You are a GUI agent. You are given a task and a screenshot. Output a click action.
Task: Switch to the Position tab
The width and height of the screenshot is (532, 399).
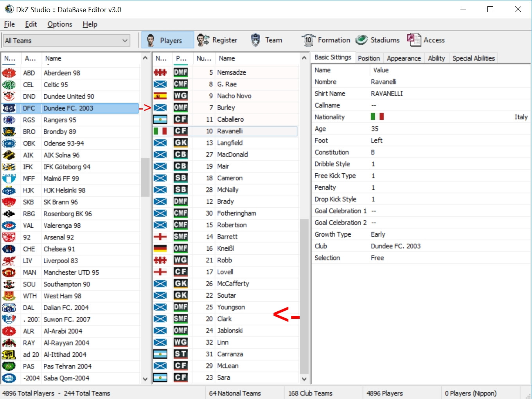369,58
